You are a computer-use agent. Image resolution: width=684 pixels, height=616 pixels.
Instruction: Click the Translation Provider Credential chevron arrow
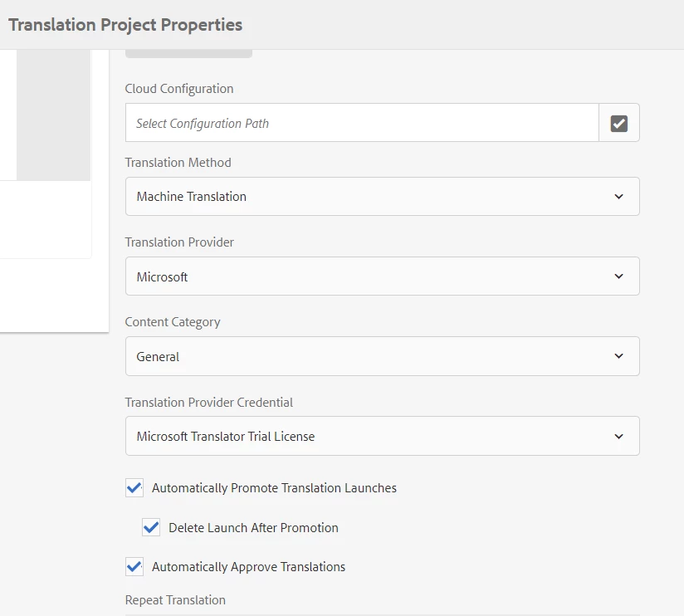(x=618, y=436)
